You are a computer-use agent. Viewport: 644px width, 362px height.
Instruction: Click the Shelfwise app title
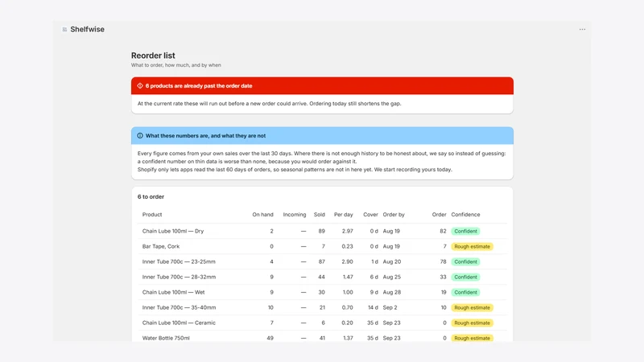(x=87, y=30)
